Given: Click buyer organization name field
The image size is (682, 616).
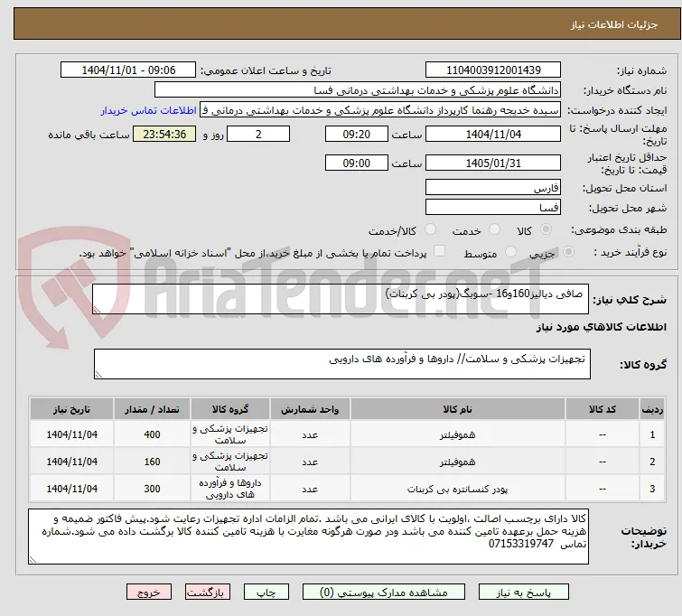Looking at the screenshot, I should pyautogui.click(x=358, y=90).
